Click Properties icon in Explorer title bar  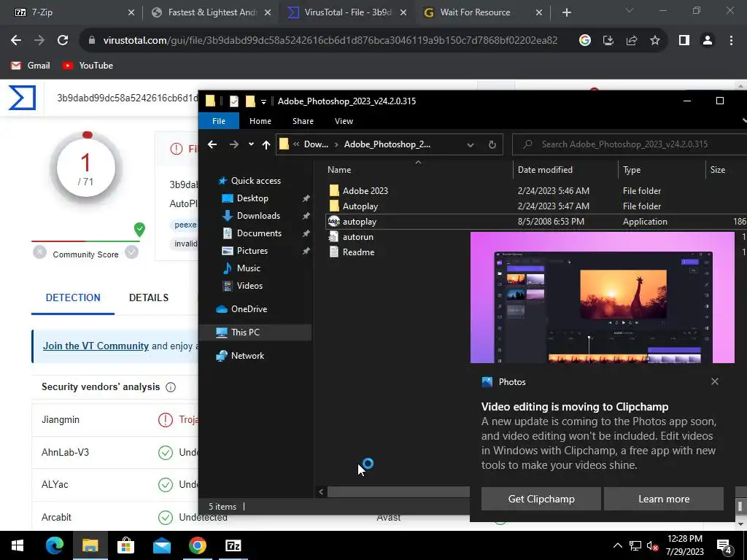(x=233, y=101)
